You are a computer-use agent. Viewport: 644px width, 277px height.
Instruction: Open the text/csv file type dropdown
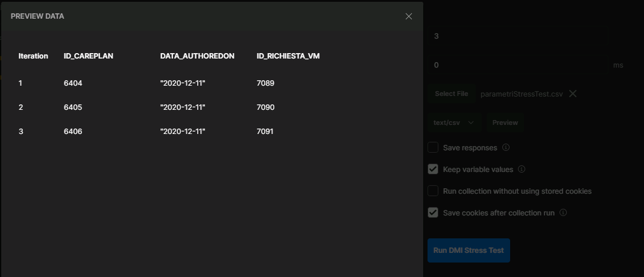click(x=454, y=123)
